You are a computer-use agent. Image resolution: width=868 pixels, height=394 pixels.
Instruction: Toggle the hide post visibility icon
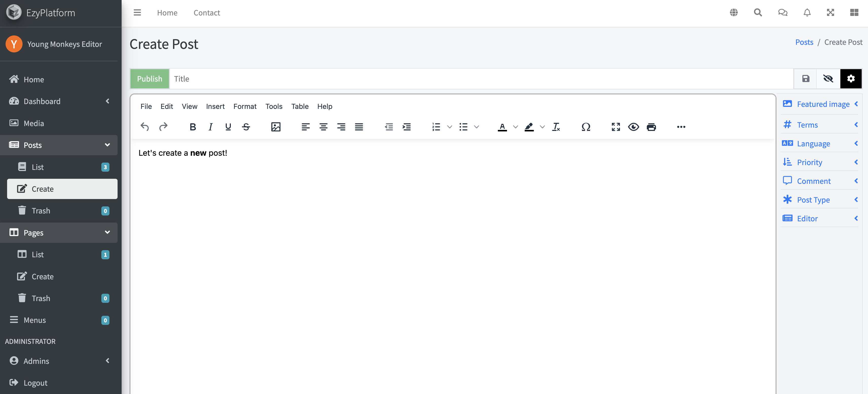click(x=828, y=78)
